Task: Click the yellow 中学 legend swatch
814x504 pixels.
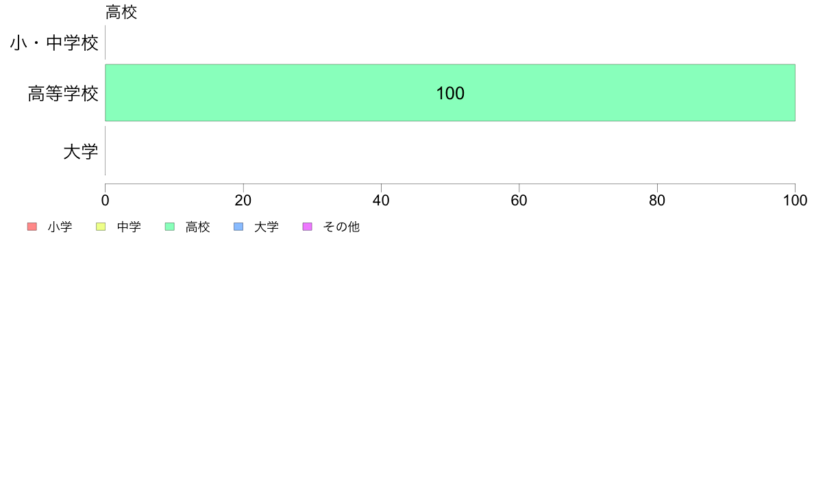Action: (101, 227)
